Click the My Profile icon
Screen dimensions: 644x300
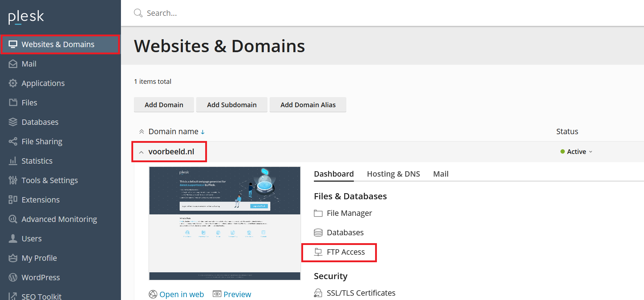pyautogui.click(x=13, y=258)
